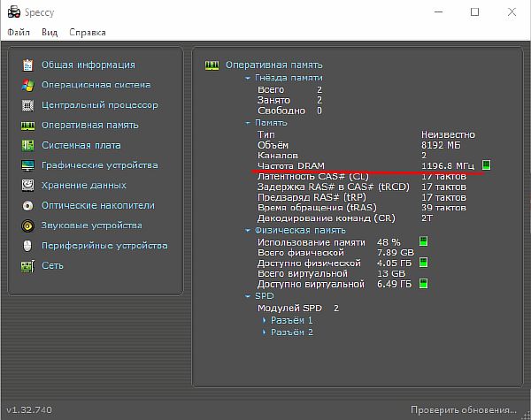Click the Занято slots row
The height and width of the screenshot is (420, 531).
290,100
